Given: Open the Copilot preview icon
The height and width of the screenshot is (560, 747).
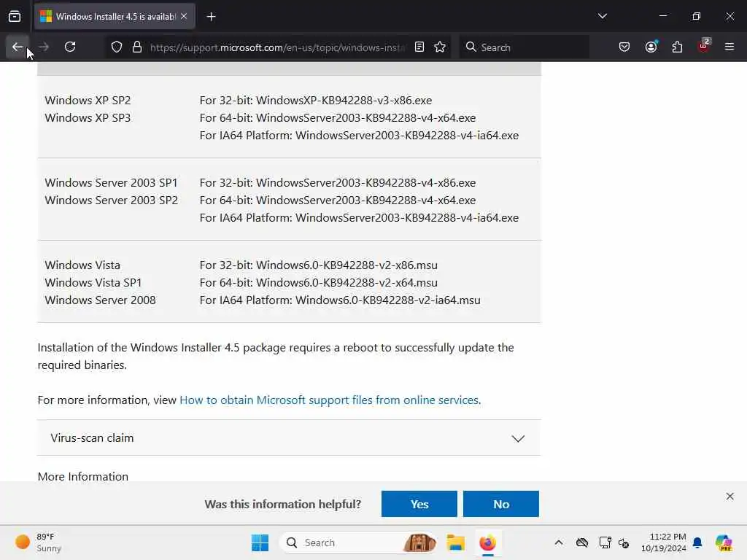Looking at the screenshot, I should 724,542.
